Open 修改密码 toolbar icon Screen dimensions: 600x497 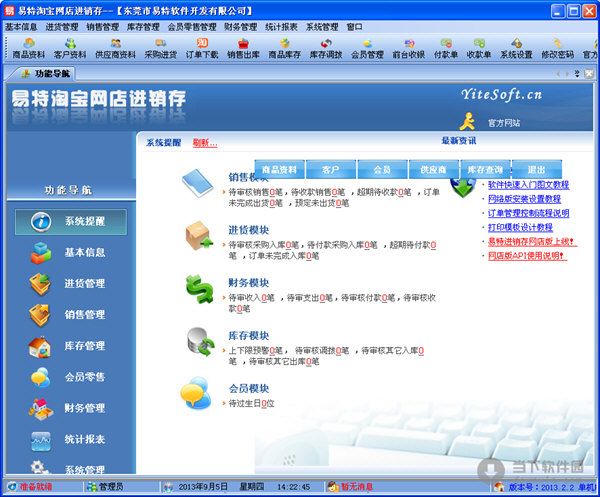[x=558, y=49]
